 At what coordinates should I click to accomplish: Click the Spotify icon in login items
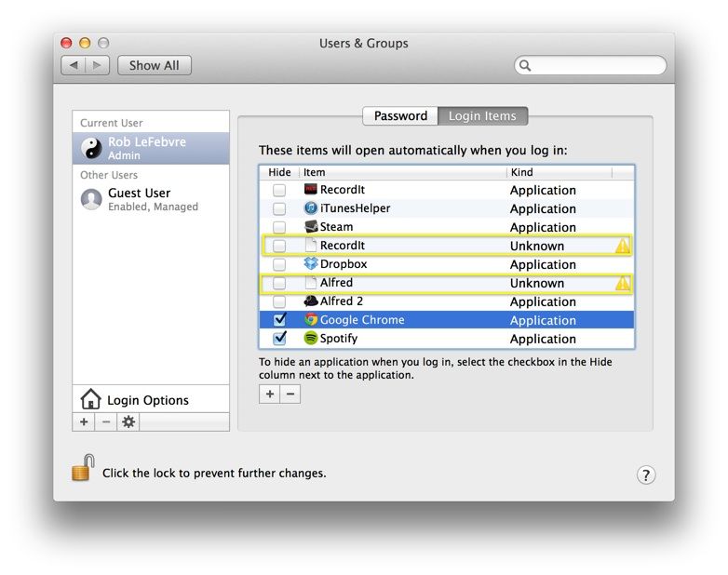click(311, 339)
